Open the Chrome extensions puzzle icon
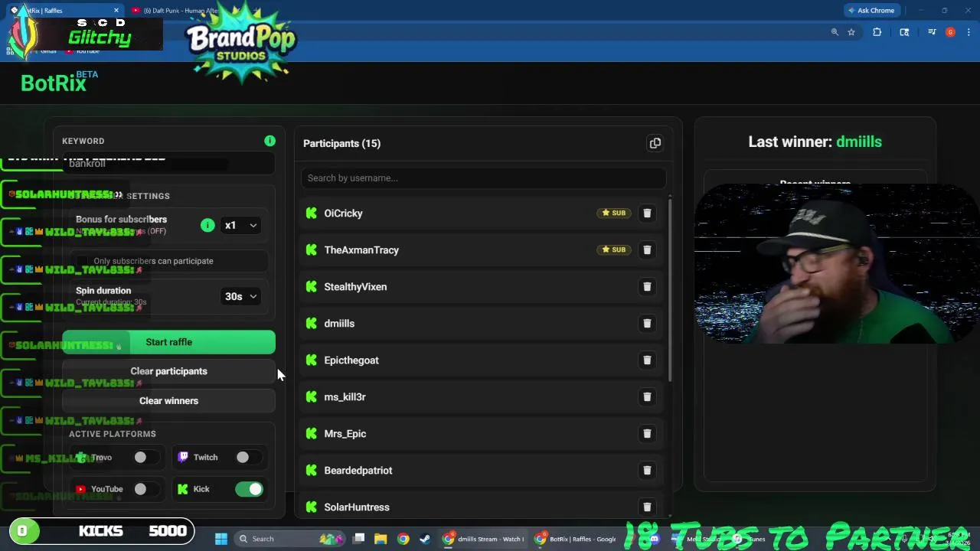The image size is (980, 551). click(877, 32)
